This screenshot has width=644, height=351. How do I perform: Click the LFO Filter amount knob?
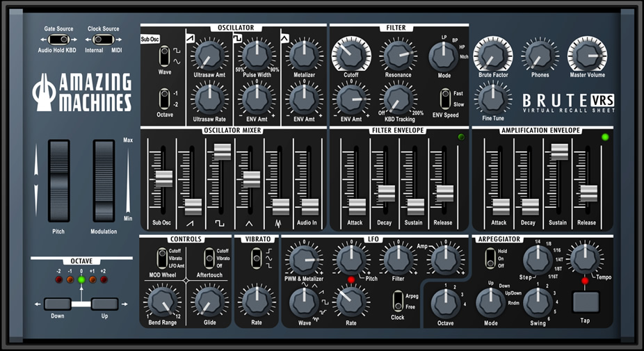tap(398, 260)
